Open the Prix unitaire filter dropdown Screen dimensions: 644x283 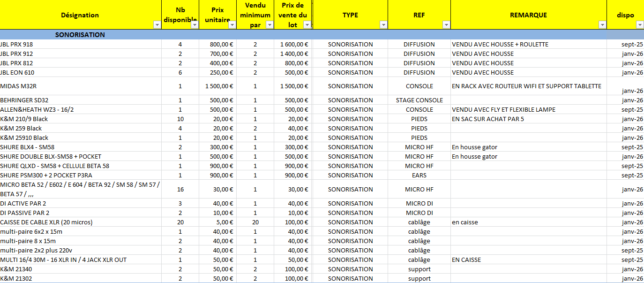(x=232, y=25)
